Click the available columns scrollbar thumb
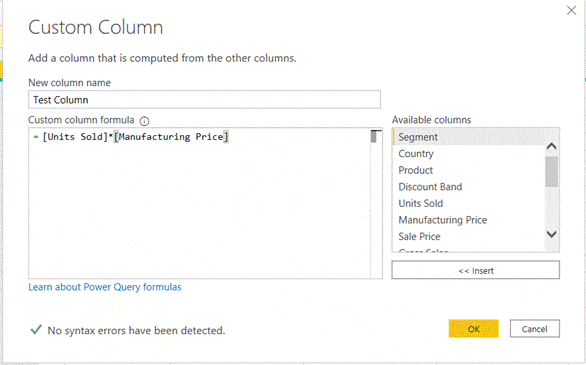This screenshot has width=586, height=365. coord(551,171)
